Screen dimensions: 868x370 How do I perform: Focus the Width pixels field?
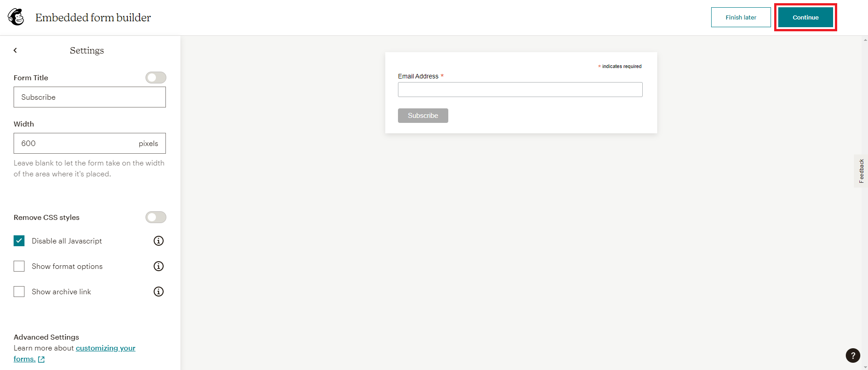90,143
